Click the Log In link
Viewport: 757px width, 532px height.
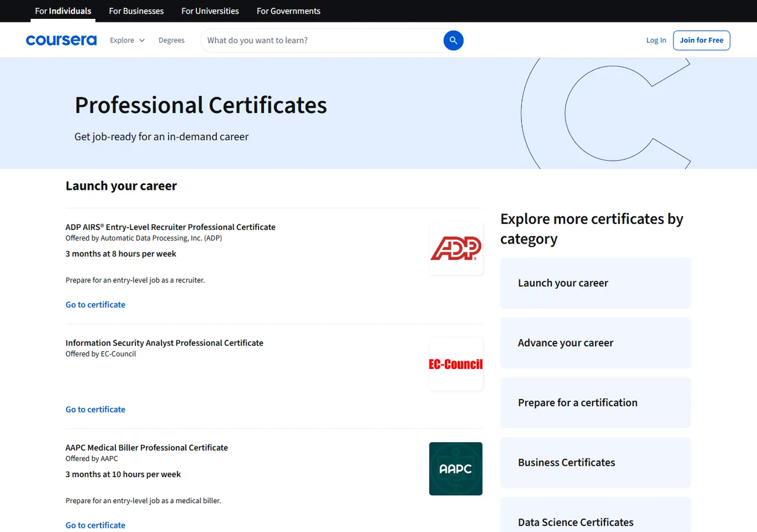pos(656,40)
